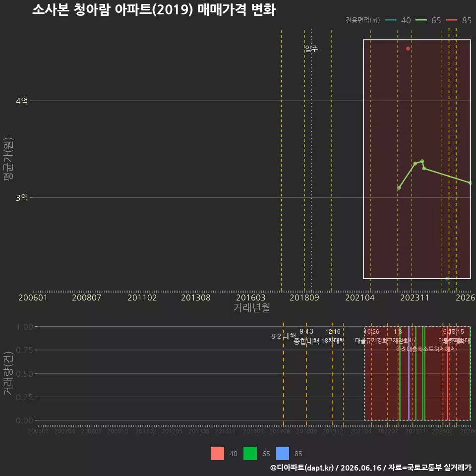Click the '거래년월' x-axis title
Image resolution: width=476 pixels, height=476 pixels.
pyautogui.click(x=252, y=307)
